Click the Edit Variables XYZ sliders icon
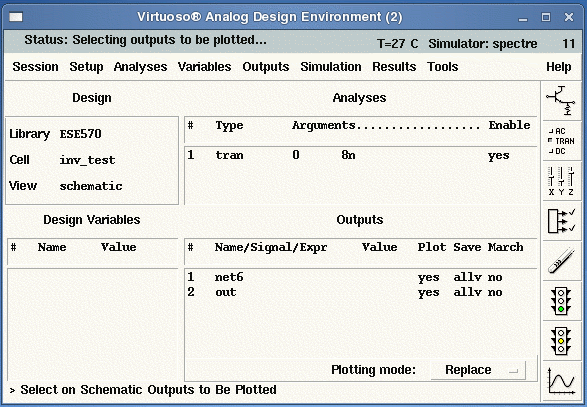Image resolution: width=587 pixels, height=407 pixels. point(560,181)
